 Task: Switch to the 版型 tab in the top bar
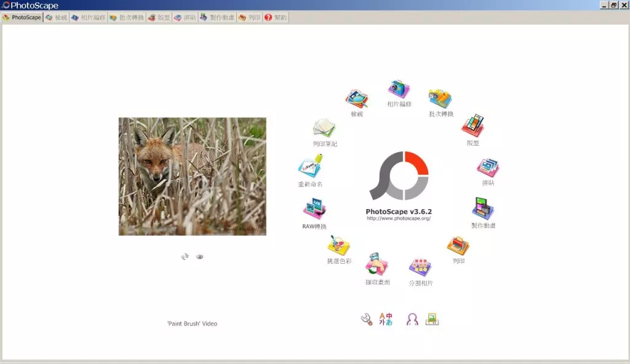pyautogui.click(x=159, y=18)
